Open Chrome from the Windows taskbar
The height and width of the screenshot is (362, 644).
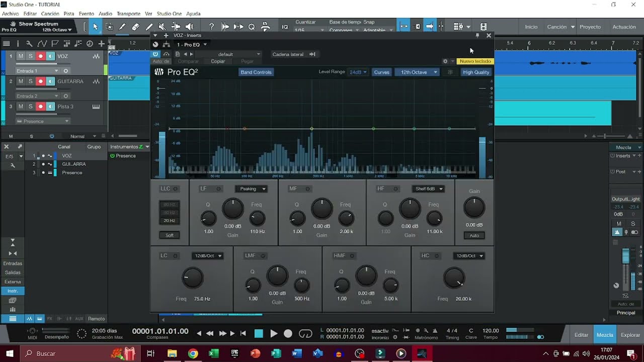click(193, 353)
